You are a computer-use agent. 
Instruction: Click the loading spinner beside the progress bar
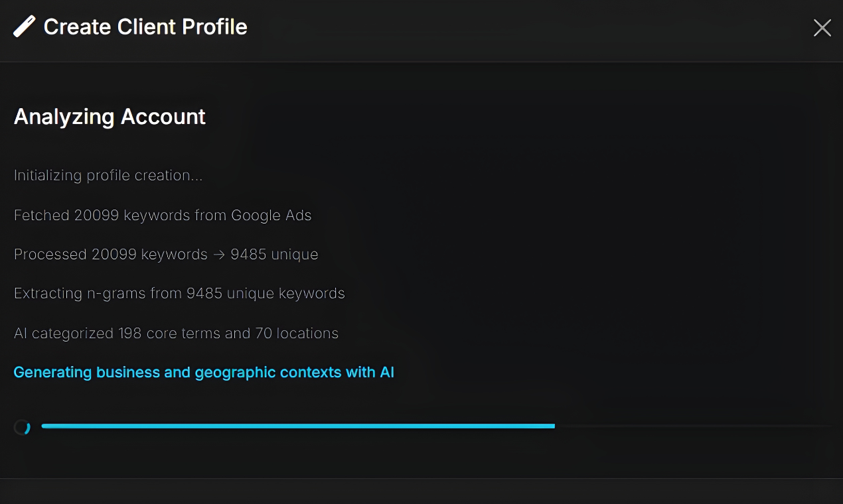coord(22,427)
